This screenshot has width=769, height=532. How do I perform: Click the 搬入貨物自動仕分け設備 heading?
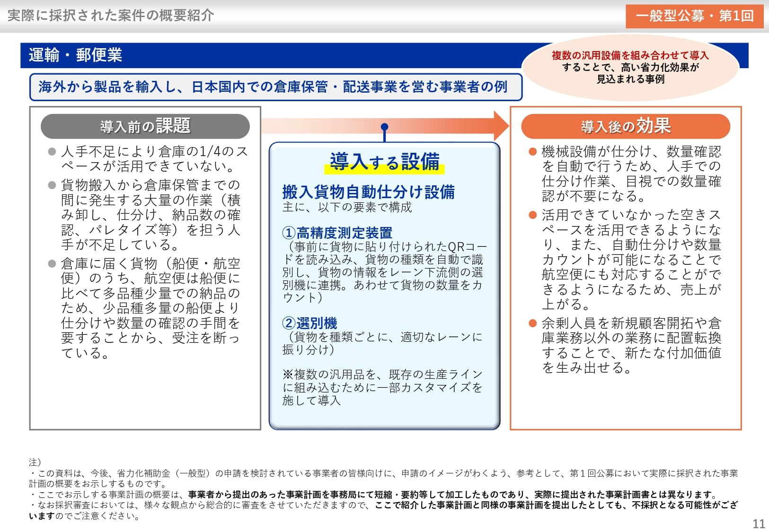click(x=369, y=192)
